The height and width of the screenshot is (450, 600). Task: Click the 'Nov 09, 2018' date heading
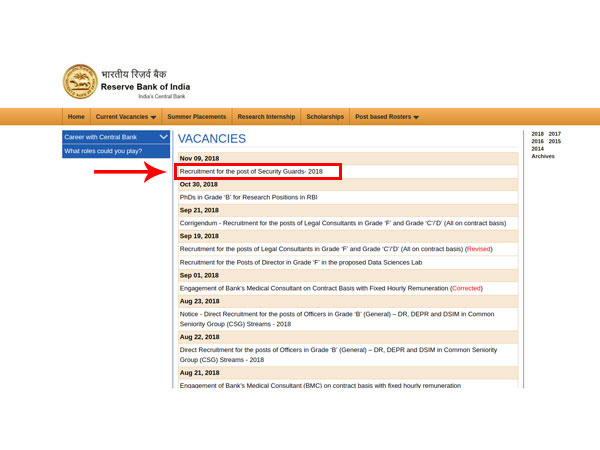(x=199, y=158)
